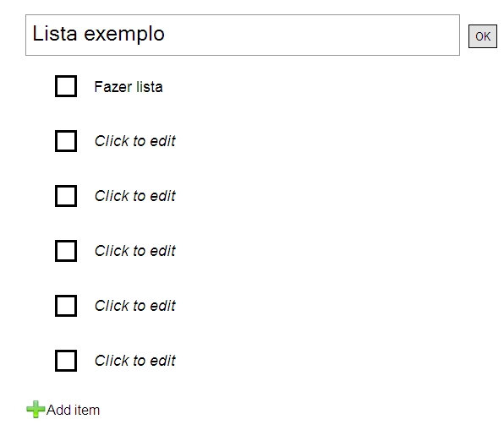The image size is (504, 430).
Task: Click the Add item text link
Action: pos(73,410)
